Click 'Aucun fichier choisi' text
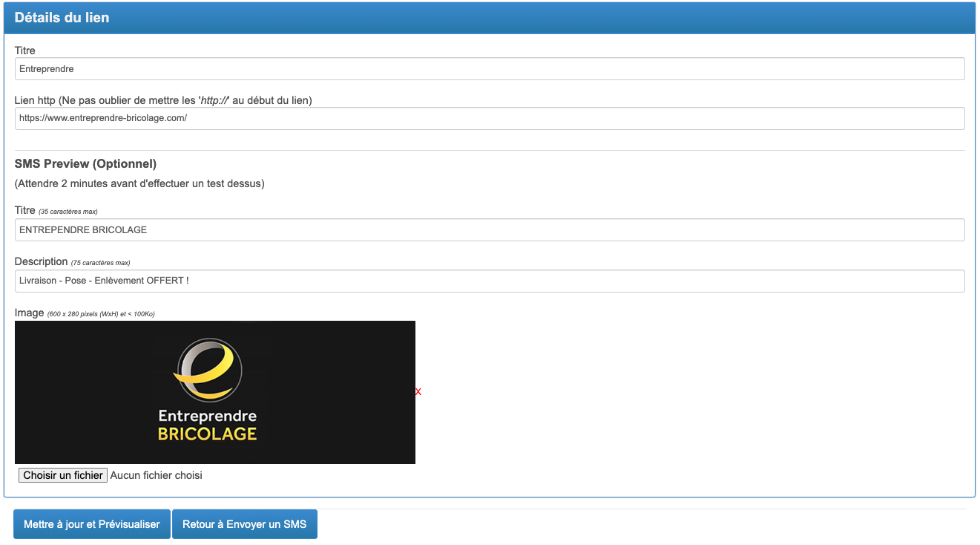The image size is (980, 545). click(x=157, y=475)
